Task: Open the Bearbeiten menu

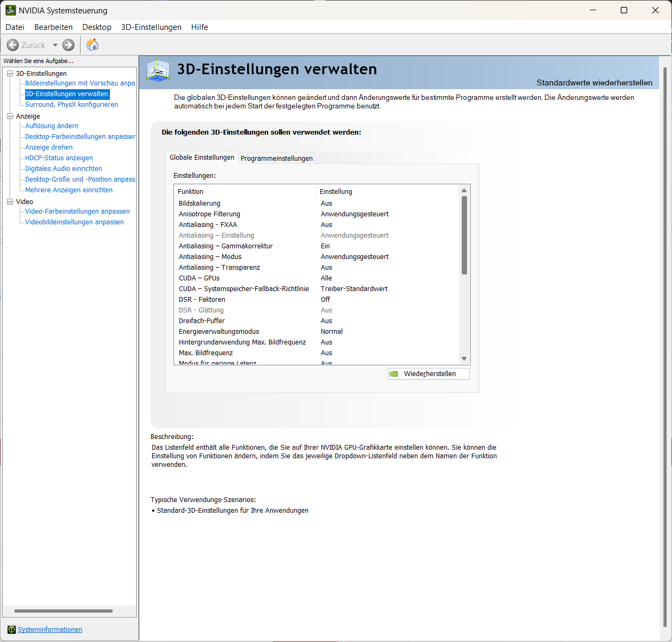Action: tap(53, 27)
